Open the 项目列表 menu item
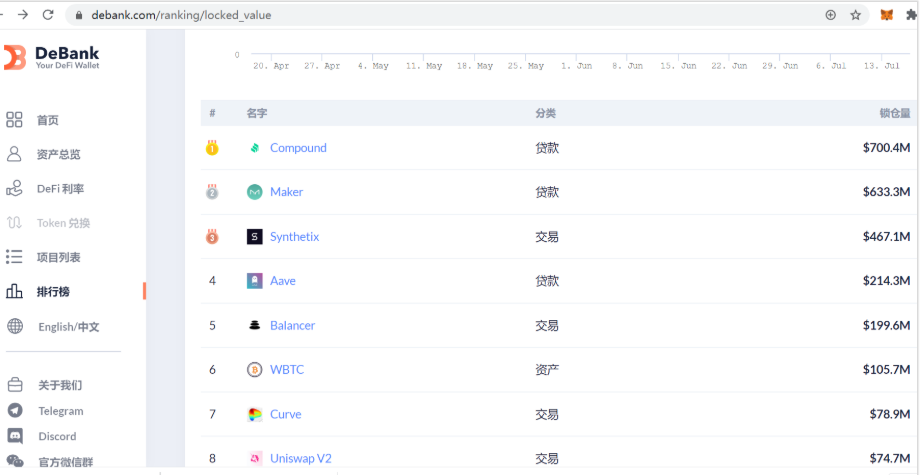This screenshot has height=475, width=923. tap(58, 257)
